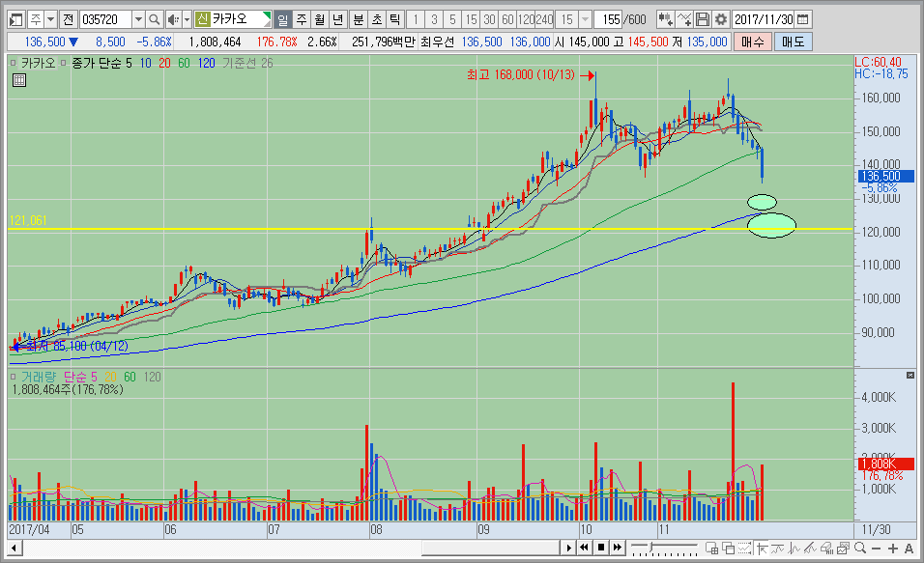Open the data table grid icon in chart

(x=19, y=80)
